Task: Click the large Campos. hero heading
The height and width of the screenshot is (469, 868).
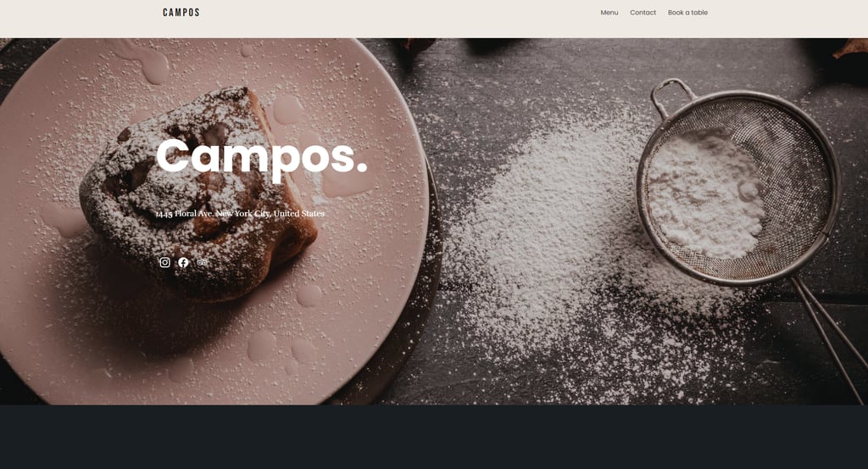Action: tap(262, 158)
